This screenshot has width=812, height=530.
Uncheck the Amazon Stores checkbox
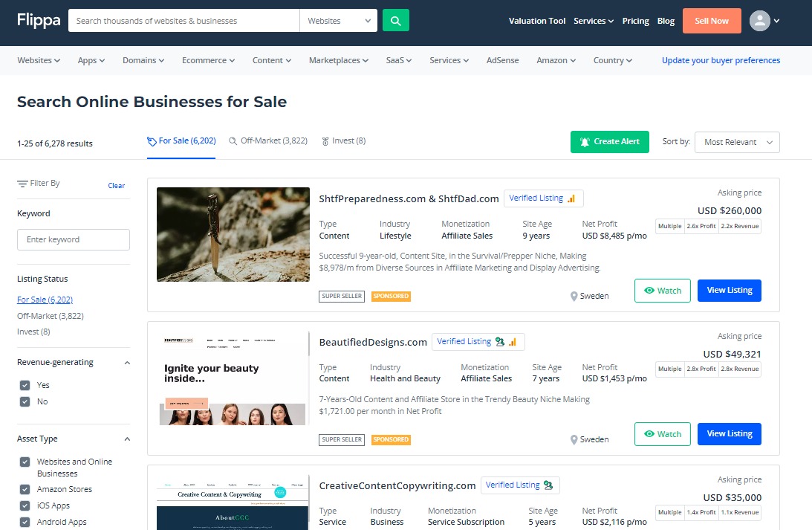click(x=25, y=489)
